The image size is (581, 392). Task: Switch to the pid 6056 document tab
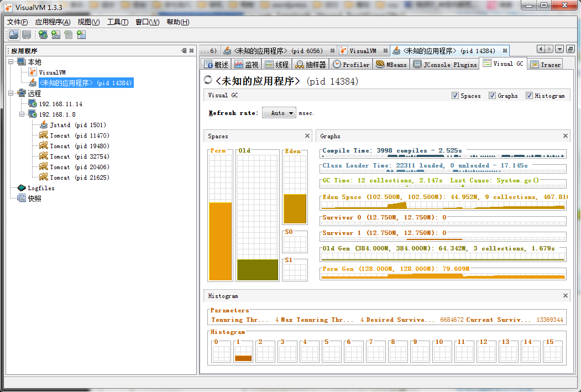[278, 51]
